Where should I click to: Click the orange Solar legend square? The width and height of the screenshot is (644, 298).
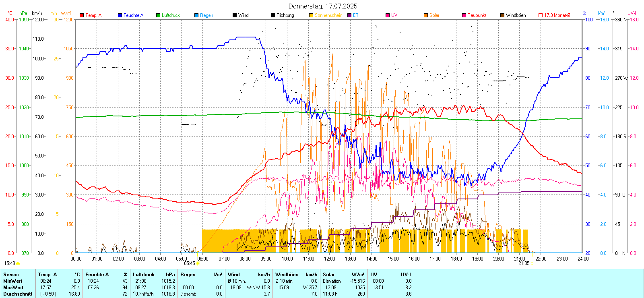point(426,15)
